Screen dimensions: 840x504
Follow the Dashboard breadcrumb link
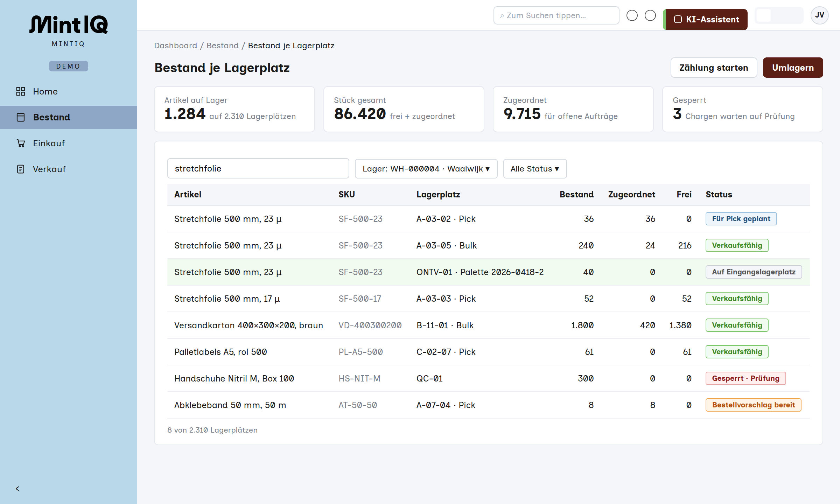176,45
